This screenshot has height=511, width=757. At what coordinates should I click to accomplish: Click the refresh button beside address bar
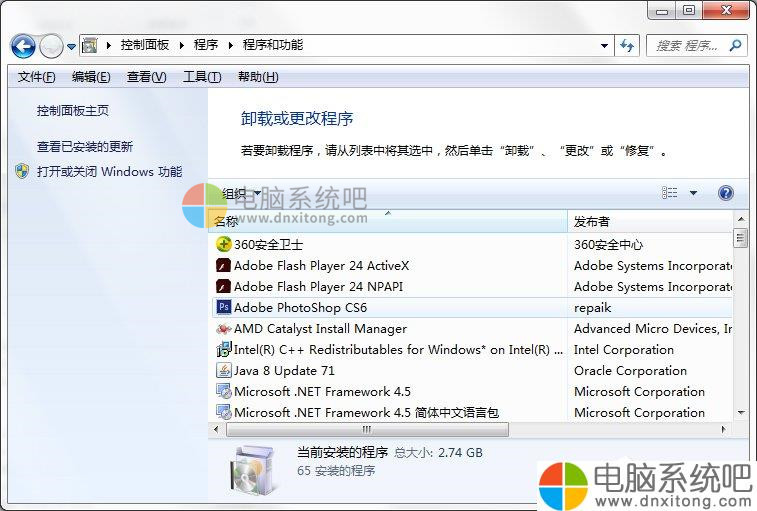point(627,46)
